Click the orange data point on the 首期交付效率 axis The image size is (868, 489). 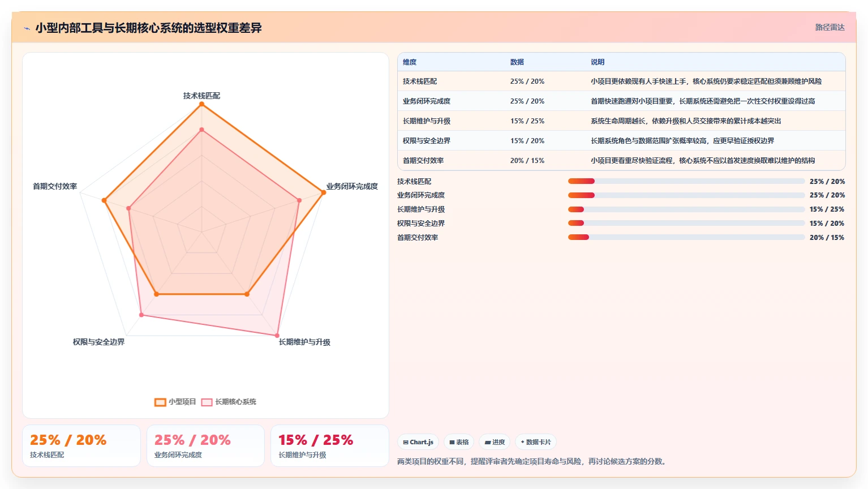[x=104, y=200]
